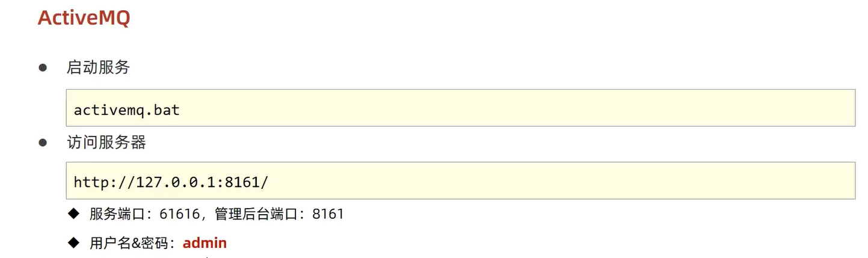This screenshot has height=258, width=868.
Task: Select the 访问服务器 heading text
Action: point(106,143)
